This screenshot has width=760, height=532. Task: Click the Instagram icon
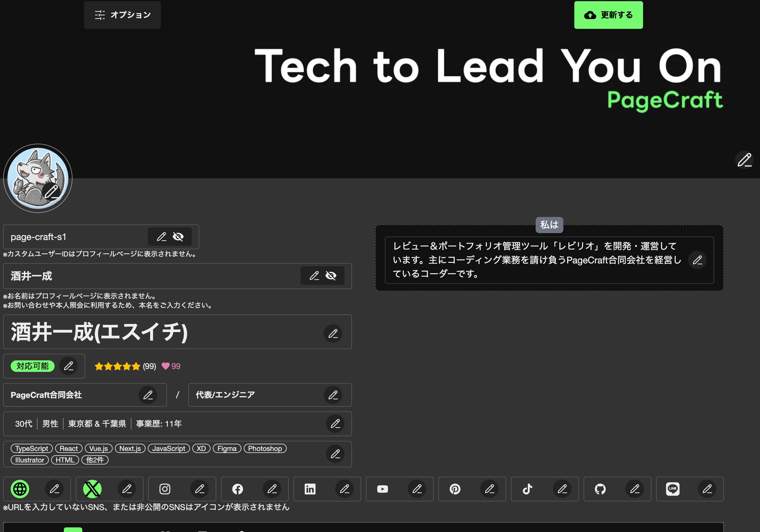tap(165, 489)
